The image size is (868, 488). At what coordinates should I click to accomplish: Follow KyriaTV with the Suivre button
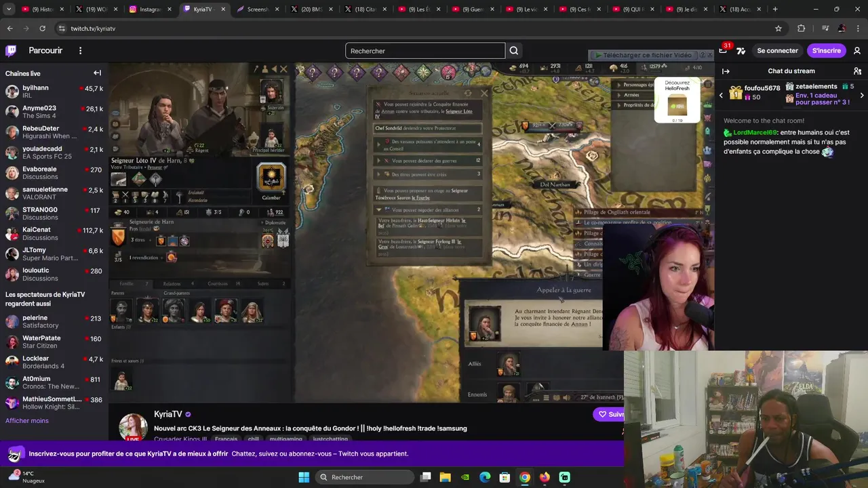click(609, 414)
